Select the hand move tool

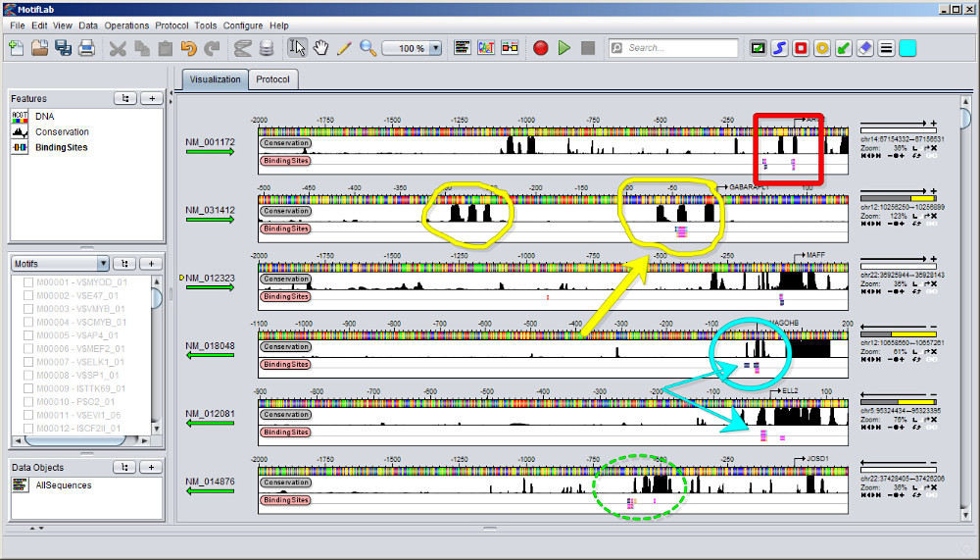coord(320,48)
